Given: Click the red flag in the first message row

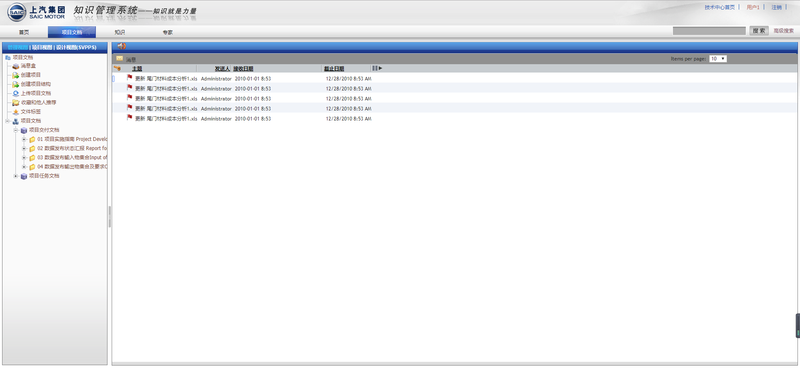Looking at the screenshot, I should 130,78.
